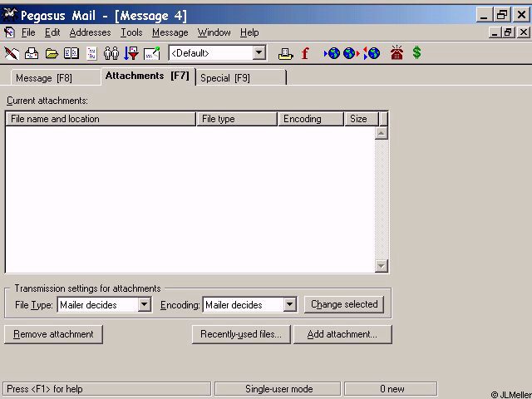Viewport: 532px width, 399px height.
Task: Click the Size column header
Action: click(x=362, y=119)
